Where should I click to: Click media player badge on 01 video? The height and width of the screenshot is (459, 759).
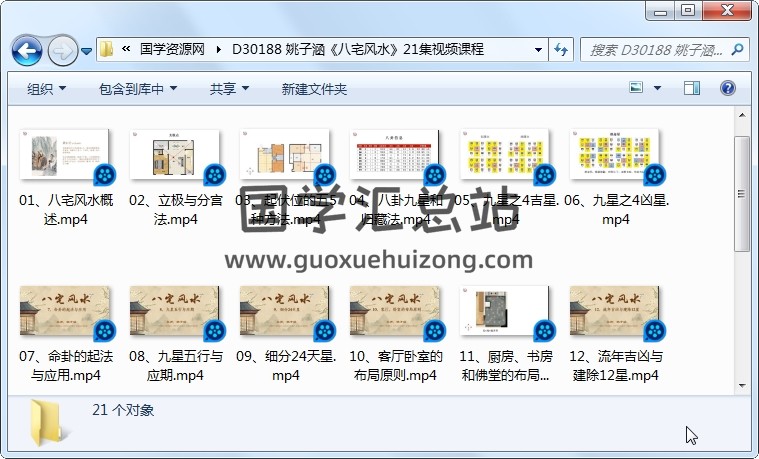105,175
